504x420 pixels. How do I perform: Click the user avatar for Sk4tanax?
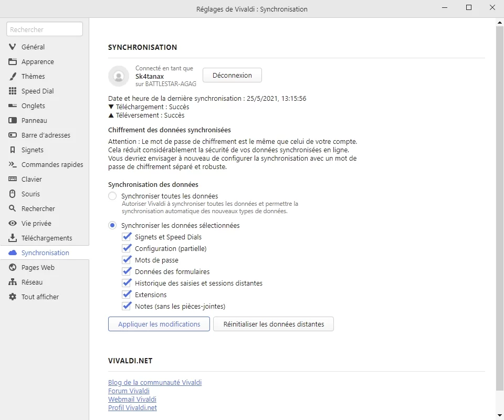(x=119, y=76)
